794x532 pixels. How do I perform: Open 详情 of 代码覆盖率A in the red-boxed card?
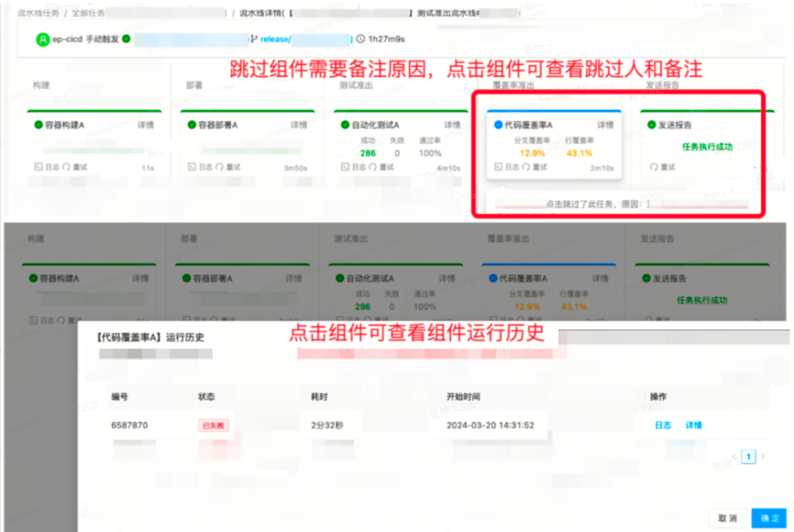(605, 125)
